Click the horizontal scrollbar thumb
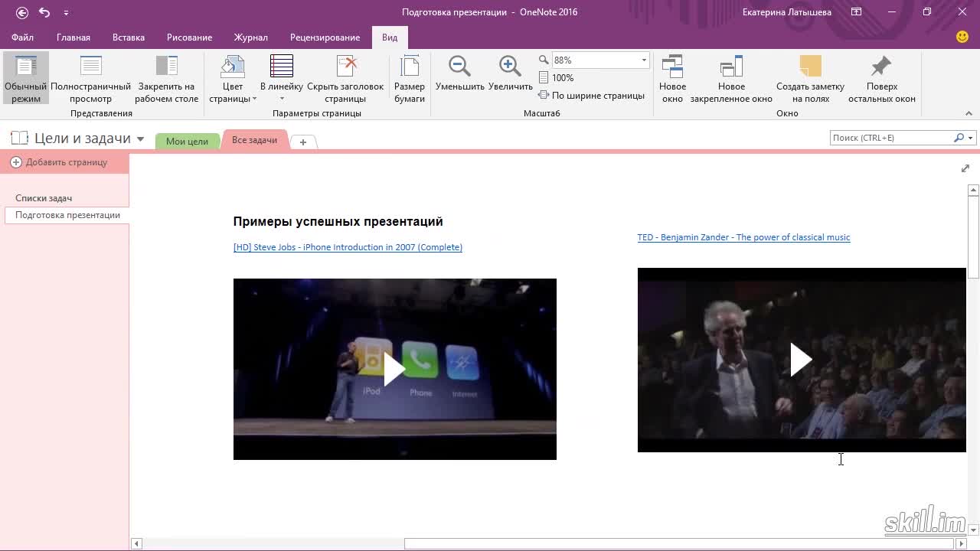This screenshot has width=980, height=551. click(x=679, y=544)
